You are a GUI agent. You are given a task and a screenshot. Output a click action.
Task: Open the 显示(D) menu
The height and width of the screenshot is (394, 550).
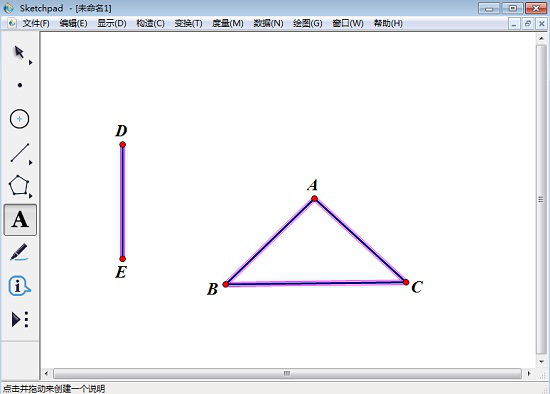tap(112, 24)
